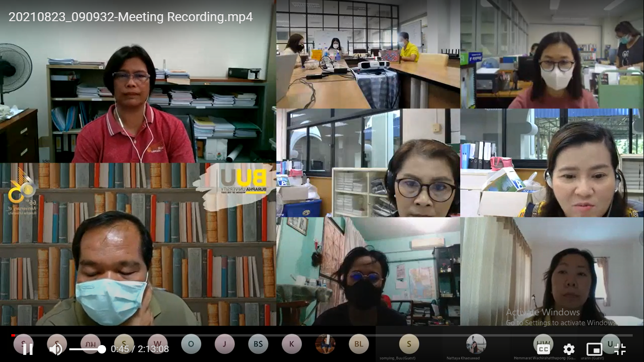
Task: Click somying_Buu guest avatar
Action: pos(409,344)
